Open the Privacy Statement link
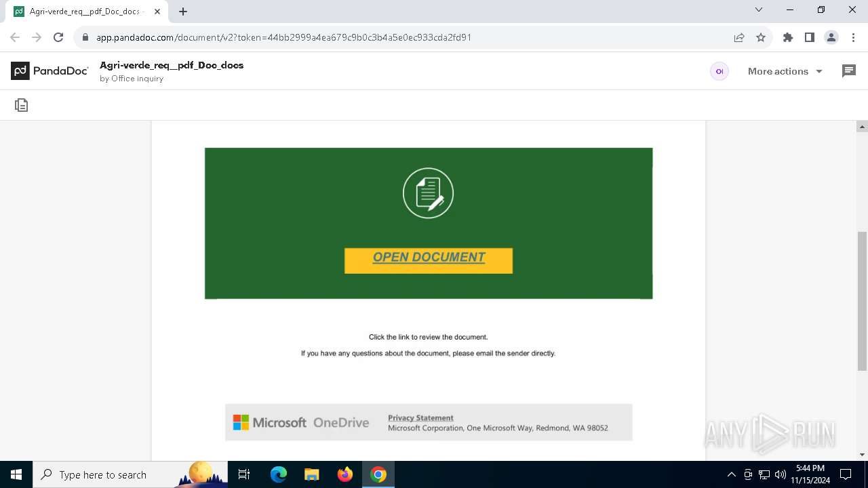The height and width of the screenshot is (488, 868). pyautogui.click(x=420, y=418)
